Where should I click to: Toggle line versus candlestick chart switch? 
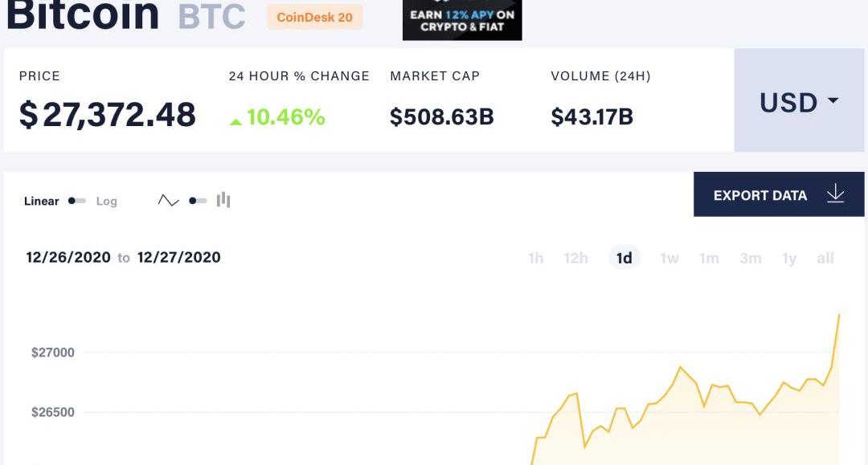click(198, 201)
